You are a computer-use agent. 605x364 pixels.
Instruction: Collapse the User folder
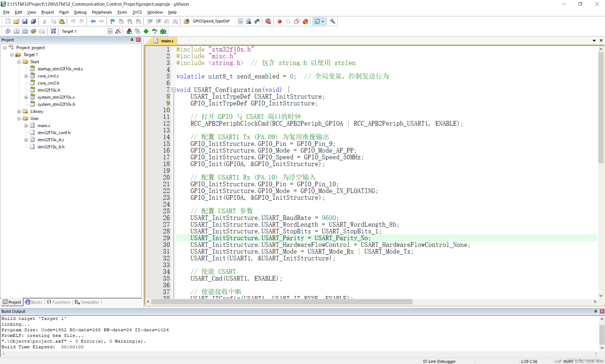tap(19, 118)
